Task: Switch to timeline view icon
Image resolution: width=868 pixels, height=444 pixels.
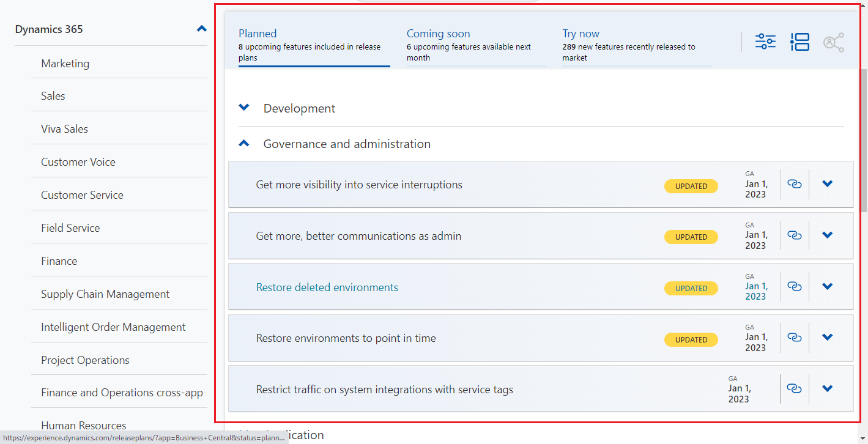Action: point(799,40)
